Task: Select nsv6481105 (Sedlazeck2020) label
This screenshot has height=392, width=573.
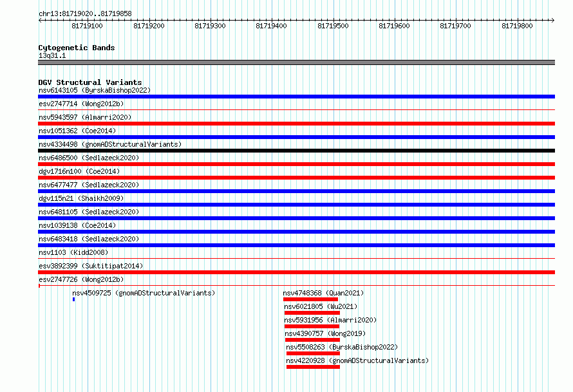Action: point(89,212)
